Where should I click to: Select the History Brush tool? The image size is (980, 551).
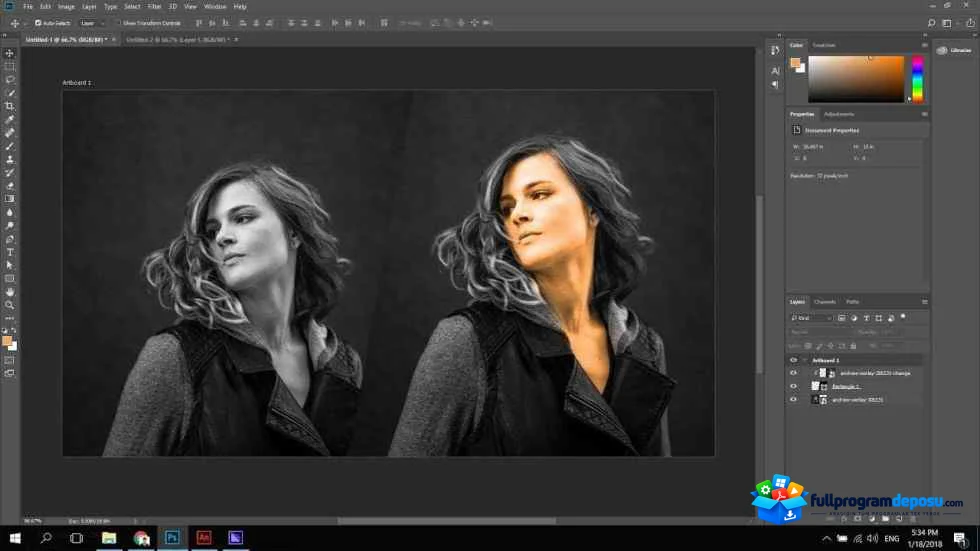[x=9, y=172]
